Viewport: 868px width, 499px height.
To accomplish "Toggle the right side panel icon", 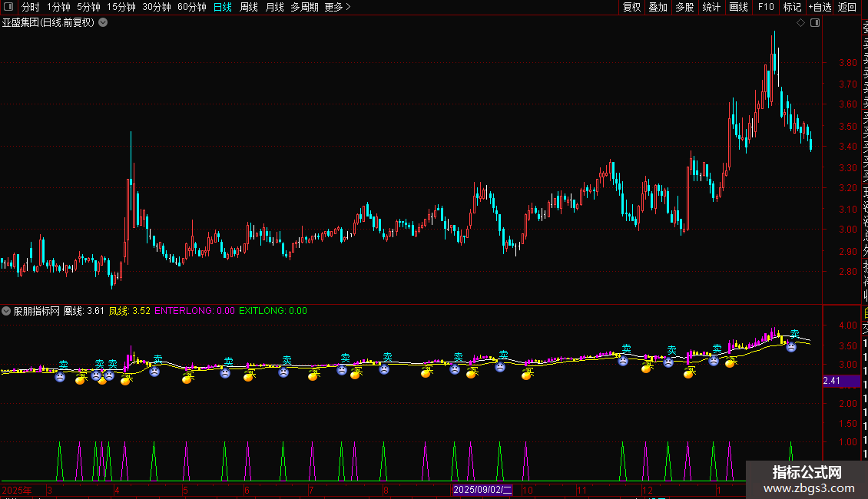I will click(815, 23).
